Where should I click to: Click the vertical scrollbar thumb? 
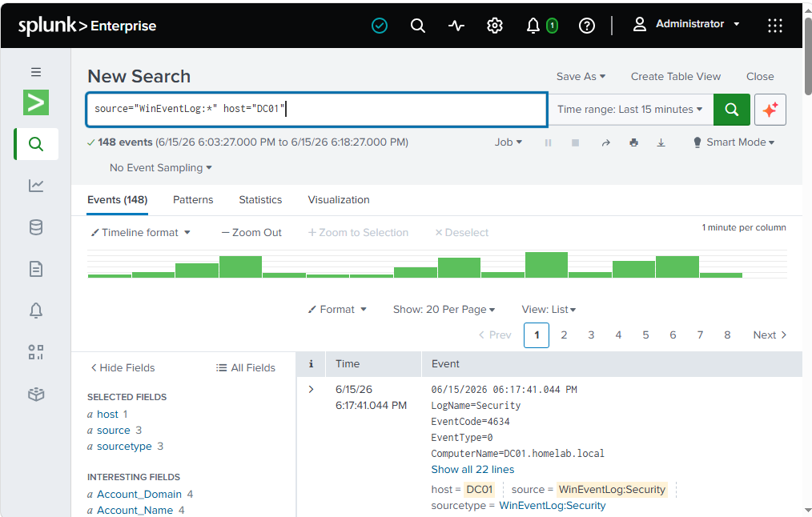click(x=808, y=56)
